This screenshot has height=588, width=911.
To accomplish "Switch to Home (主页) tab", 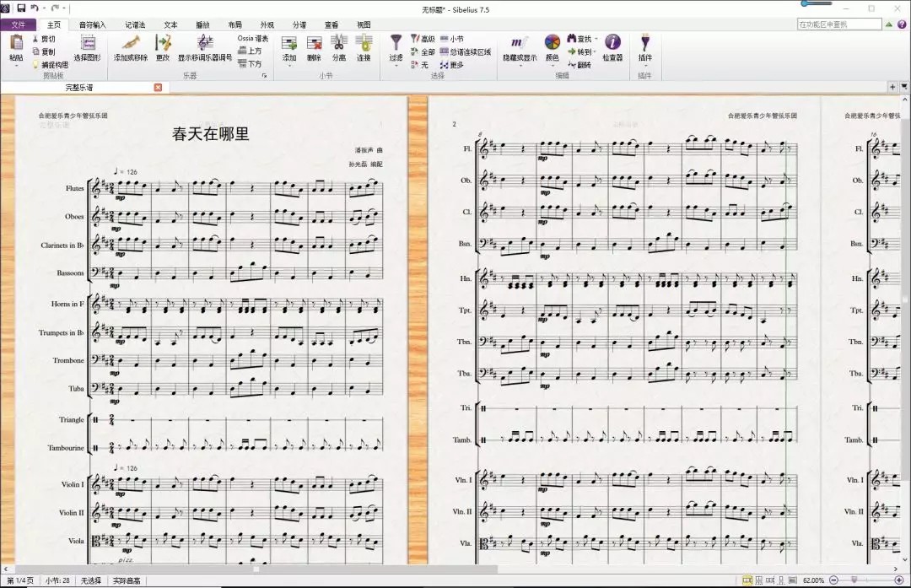I will click(x=53, y=25).
